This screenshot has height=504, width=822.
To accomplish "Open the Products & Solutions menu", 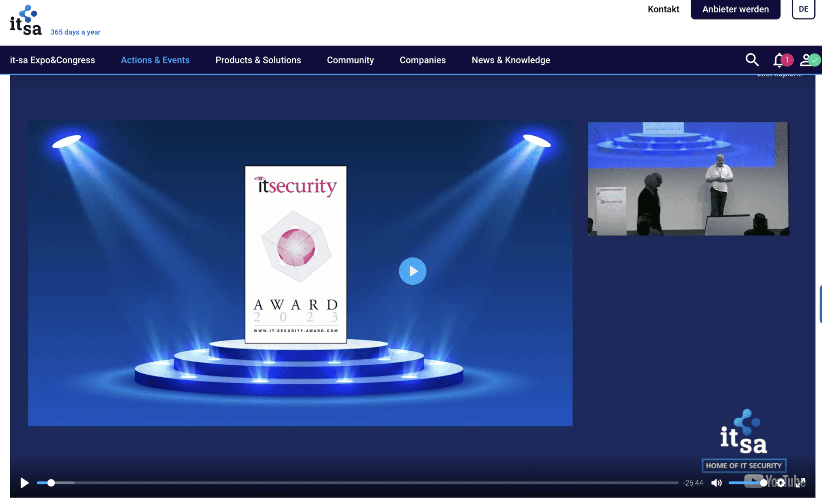I will pos(258,60).
